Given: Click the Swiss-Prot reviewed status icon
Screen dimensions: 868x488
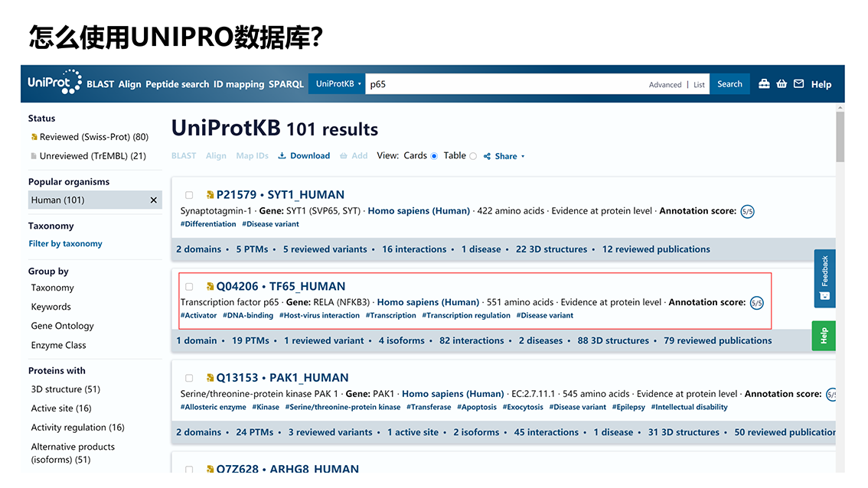Looking at the screenshot, I should (34, 137).
